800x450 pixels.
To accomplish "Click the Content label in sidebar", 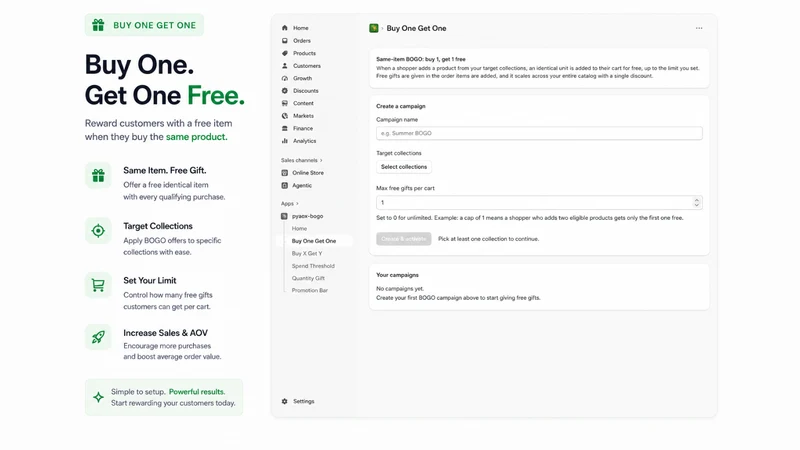I will (x=303, y=103).
